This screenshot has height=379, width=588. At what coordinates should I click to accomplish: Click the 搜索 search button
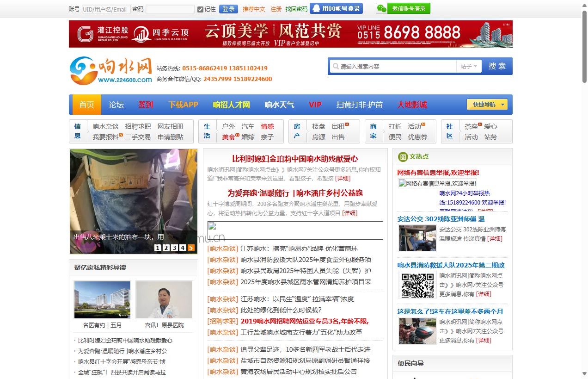click(497, 66)
